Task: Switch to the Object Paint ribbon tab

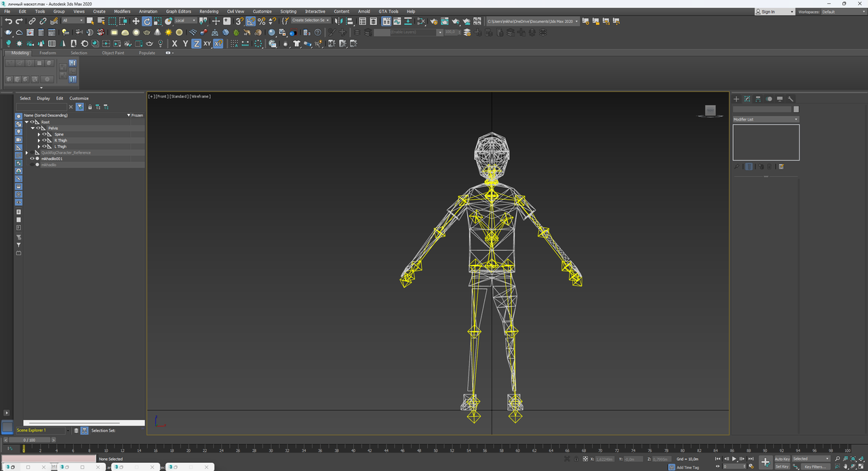Action: pos(113,53)
